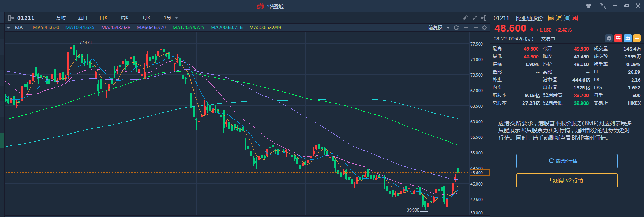
Task: Click the 刷新行情 refresh quotes button
Action: pos(567,161)
